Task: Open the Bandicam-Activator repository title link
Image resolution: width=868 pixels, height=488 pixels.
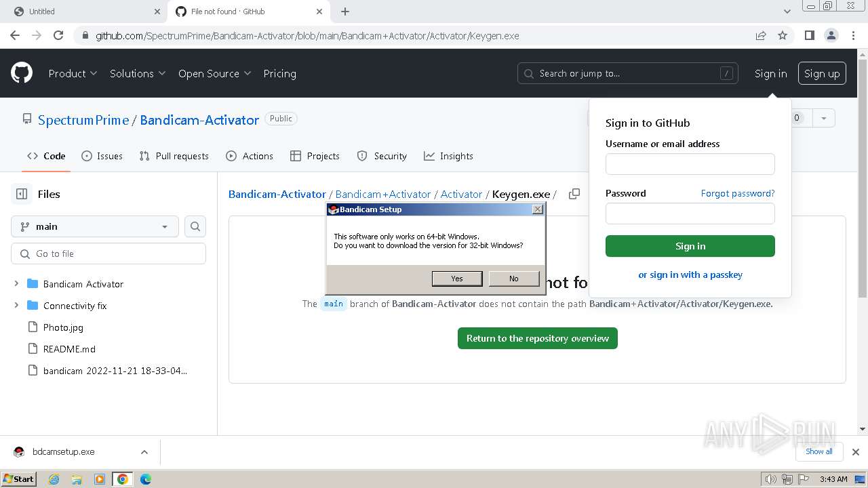Action: [199, 120]
